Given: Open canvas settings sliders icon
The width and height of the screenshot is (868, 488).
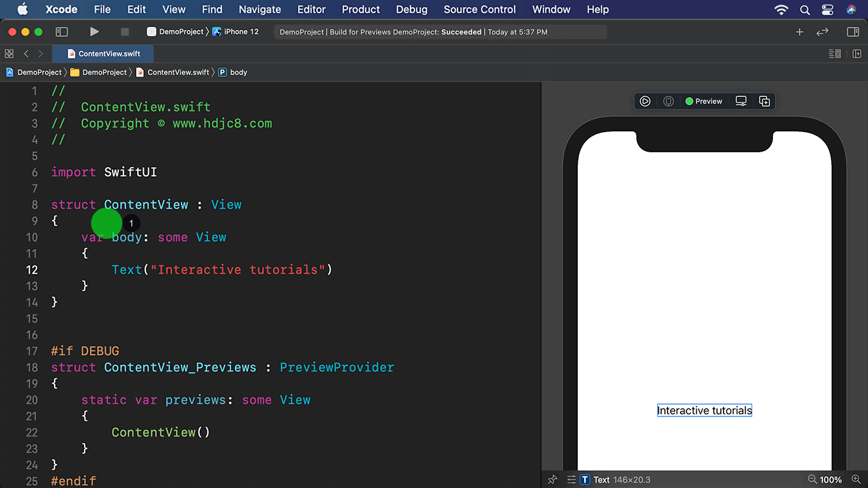Looking at the screenshot, I should tap(571, 480).
